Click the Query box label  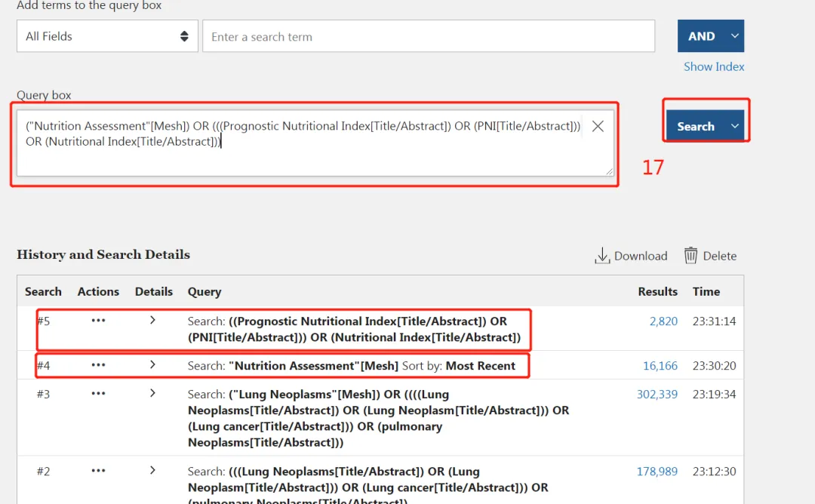[x=44, y=95]
